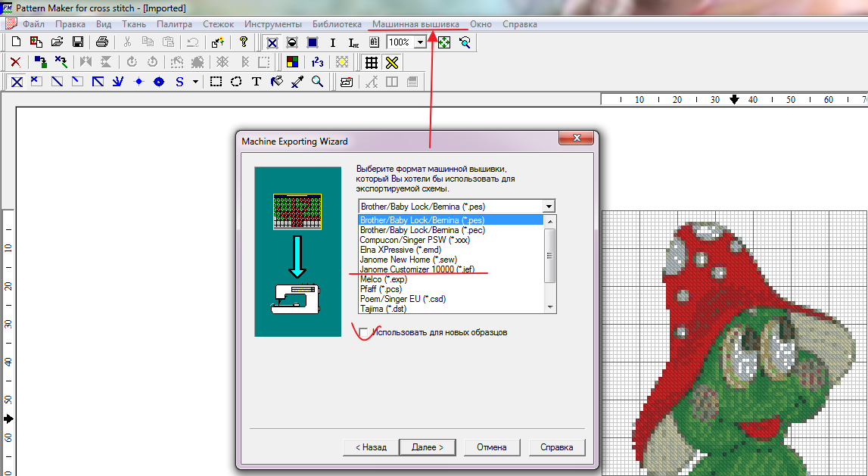Viewport: 868px width, 476px height.
Task: Select the French knot tool
Action: (138, 82)
